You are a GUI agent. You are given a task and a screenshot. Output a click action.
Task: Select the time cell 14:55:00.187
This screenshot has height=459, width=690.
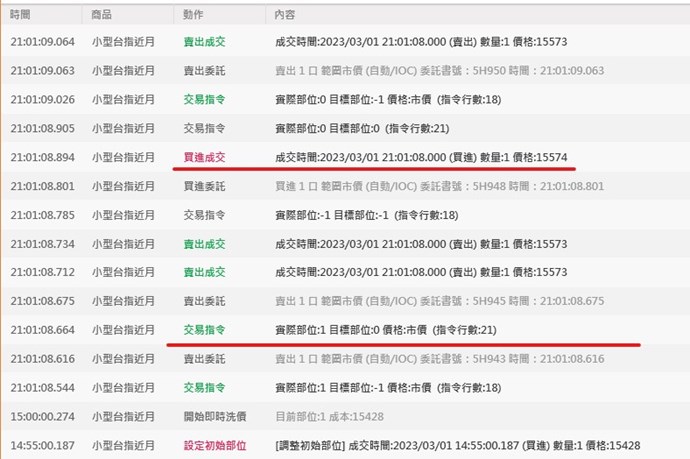coord(43,445)
